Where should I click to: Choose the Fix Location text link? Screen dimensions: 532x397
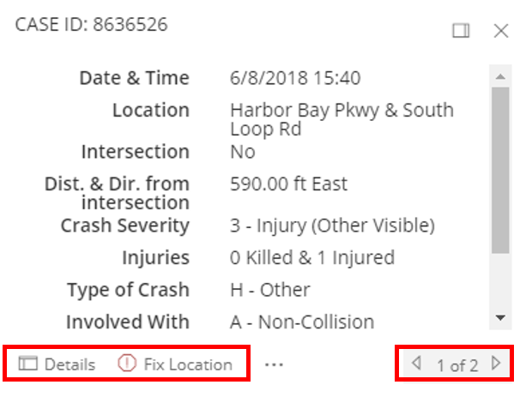pos(188,364)
